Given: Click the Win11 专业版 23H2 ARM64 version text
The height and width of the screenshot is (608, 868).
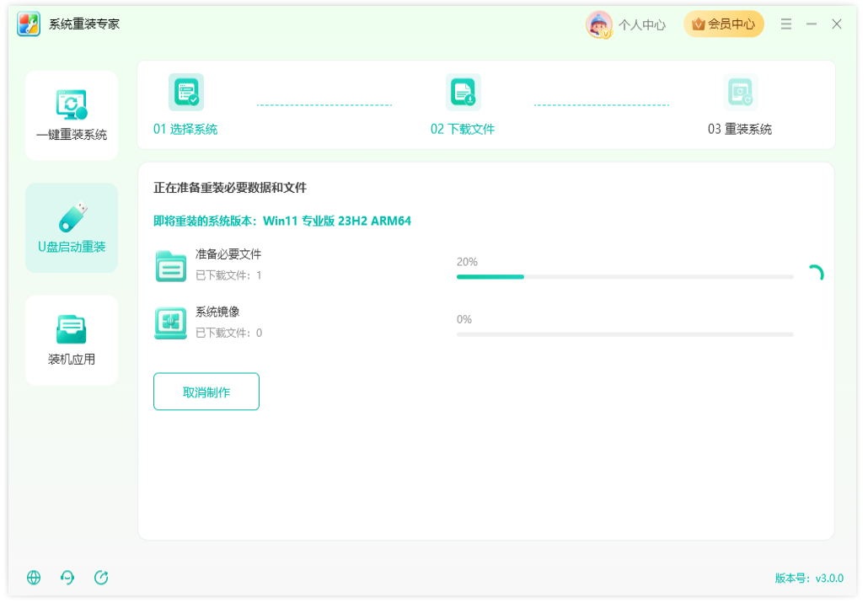Looking at the screenshot, I should click(337, 221).
